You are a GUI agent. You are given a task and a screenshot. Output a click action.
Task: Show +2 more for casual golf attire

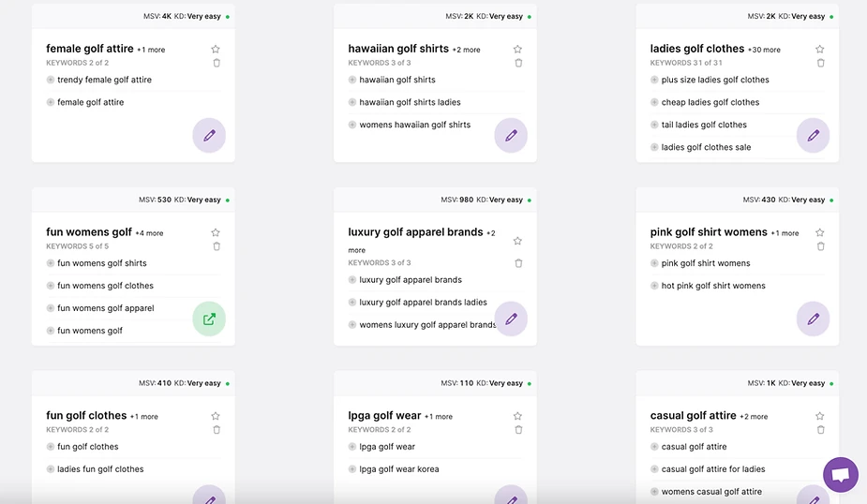(x=754, y=417)
